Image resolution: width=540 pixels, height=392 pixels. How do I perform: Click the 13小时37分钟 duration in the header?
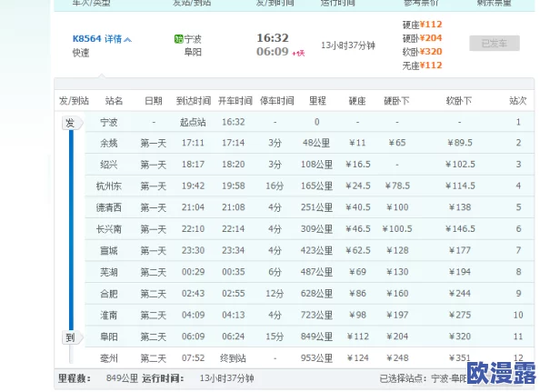348,45
